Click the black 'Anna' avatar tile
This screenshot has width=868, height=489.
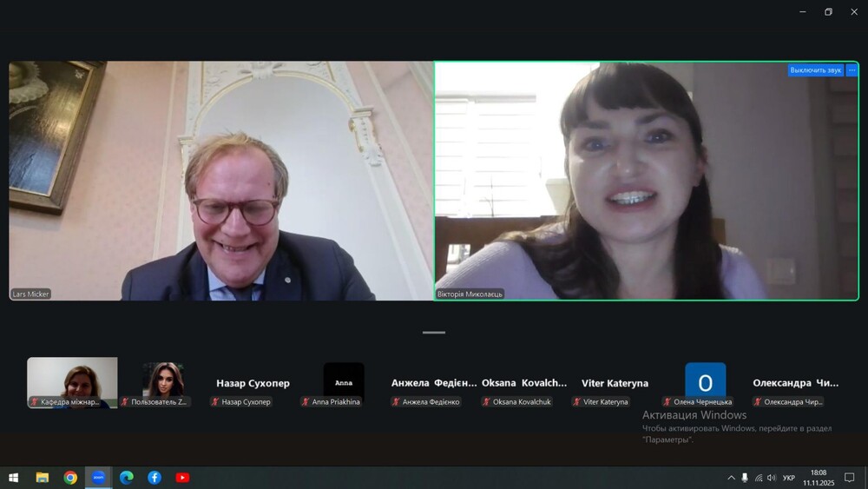pyautogui.click(x=344, y=380)
